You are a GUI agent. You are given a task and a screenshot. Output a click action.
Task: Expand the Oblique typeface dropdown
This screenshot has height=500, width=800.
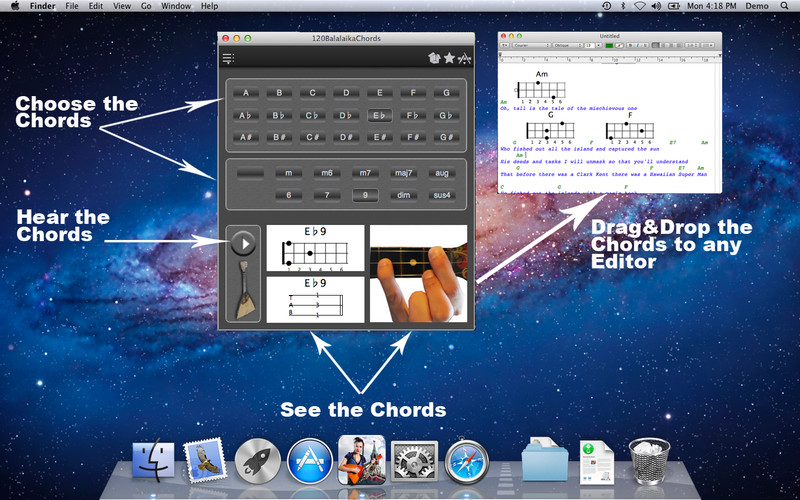566,45
